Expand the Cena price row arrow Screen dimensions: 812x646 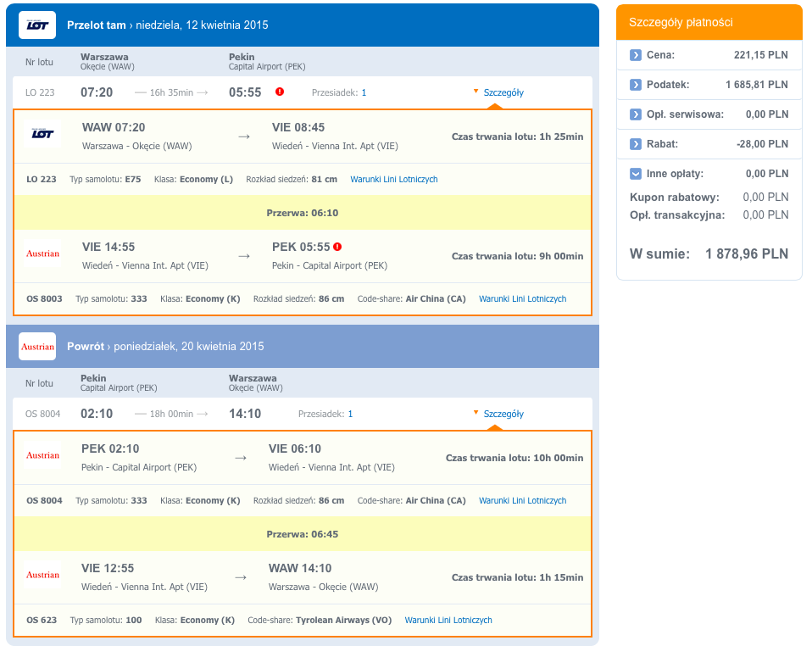point(636,55)
